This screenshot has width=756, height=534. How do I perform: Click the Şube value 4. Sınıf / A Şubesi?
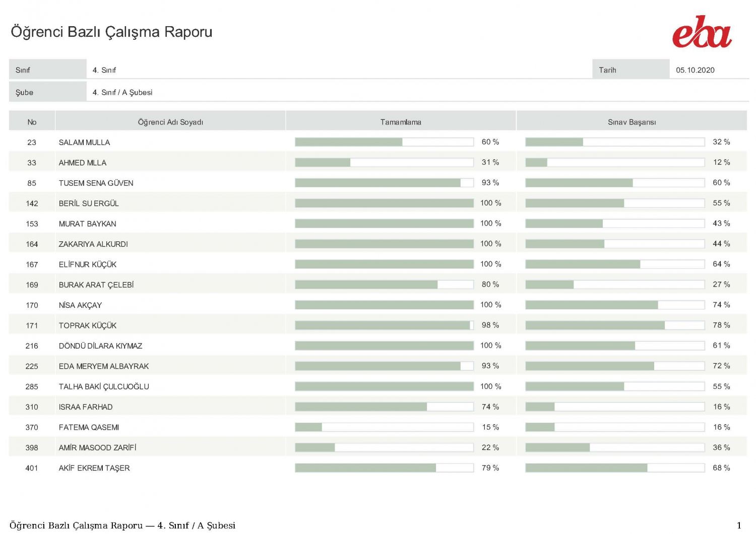coord(122,92)
